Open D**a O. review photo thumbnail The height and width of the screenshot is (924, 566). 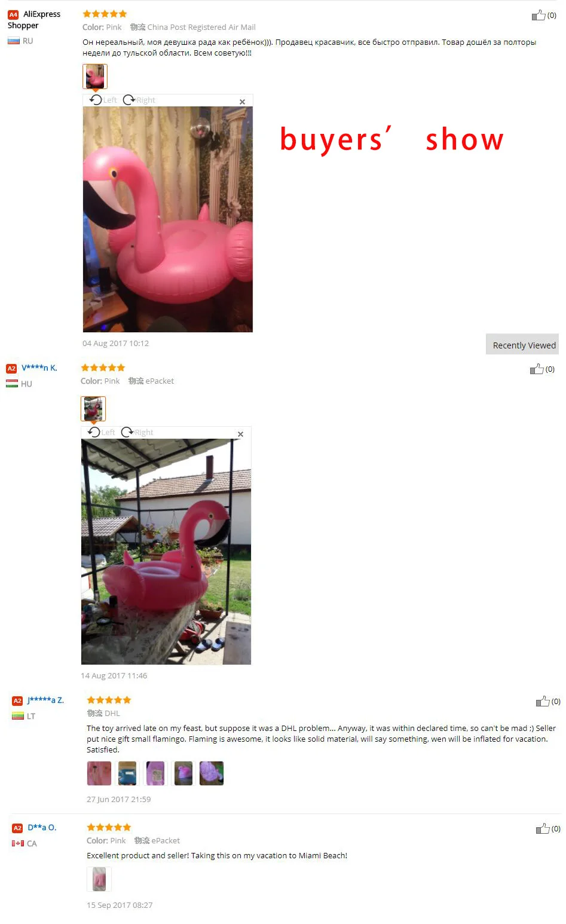pos(99,879)
